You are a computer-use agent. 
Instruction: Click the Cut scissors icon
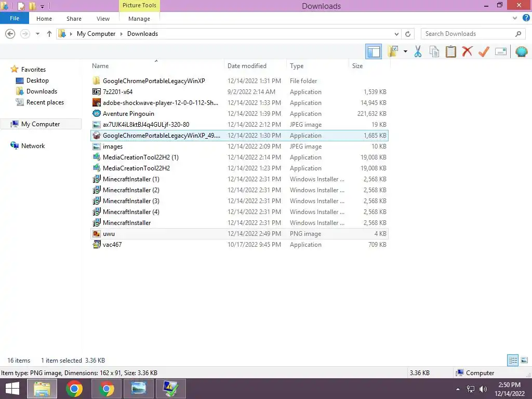point(418,51)
